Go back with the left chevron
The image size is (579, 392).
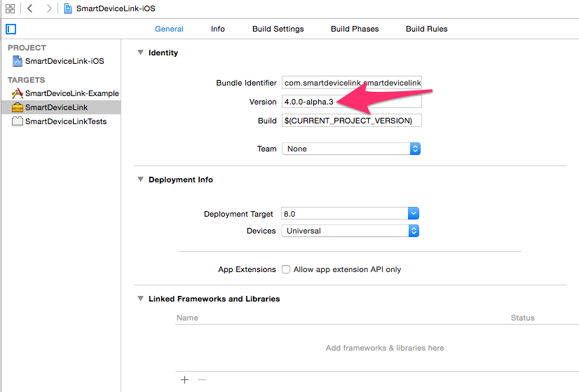30,8
